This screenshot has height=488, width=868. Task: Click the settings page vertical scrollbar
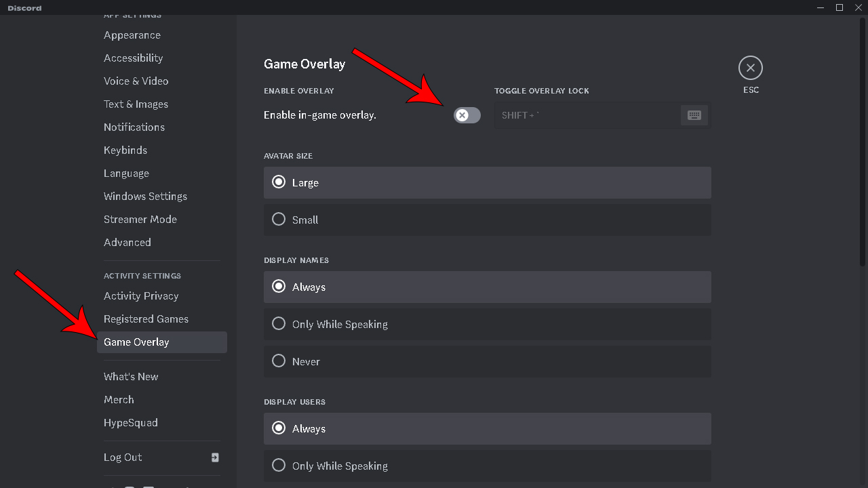(863, 142)
